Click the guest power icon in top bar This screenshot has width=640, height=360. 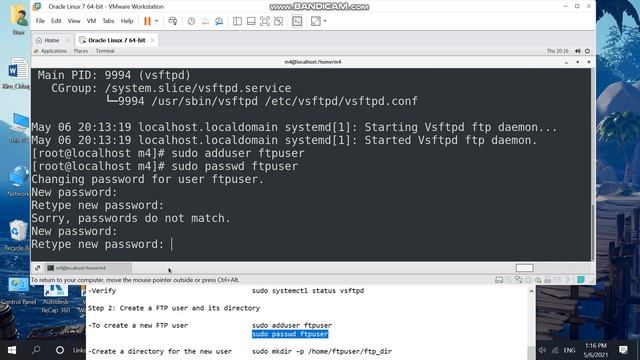tap(587, 51)
